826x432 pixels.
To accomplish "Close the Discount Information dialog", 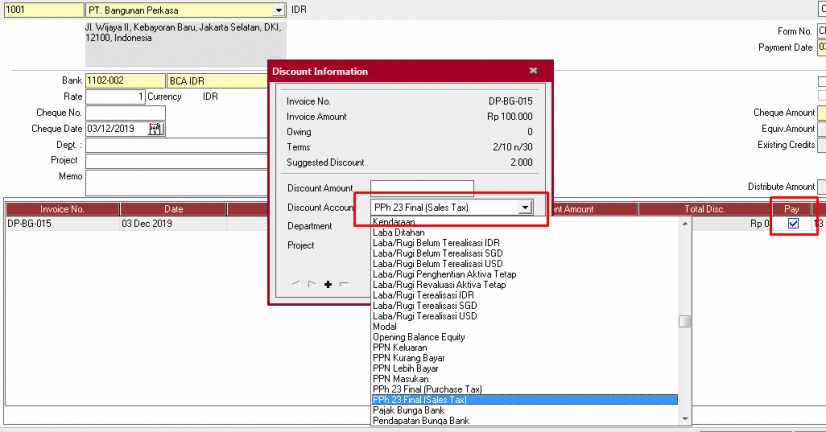I will click(x=533, y=71).
